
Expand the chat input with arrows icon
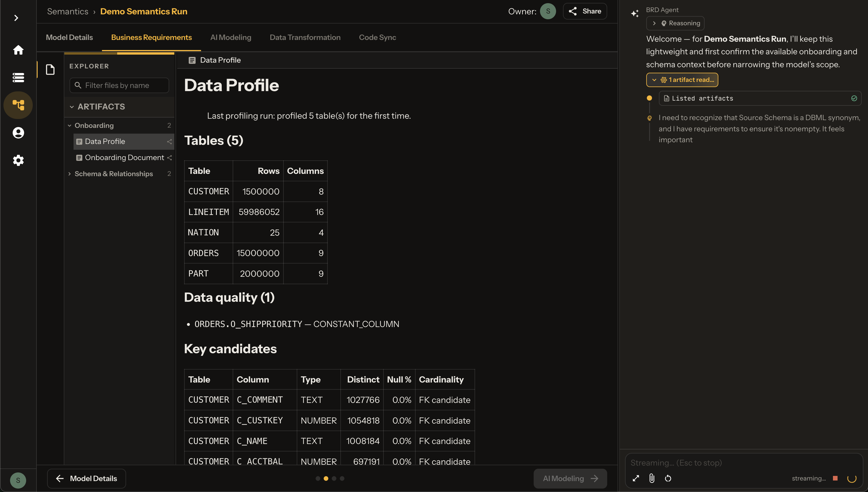636,478
